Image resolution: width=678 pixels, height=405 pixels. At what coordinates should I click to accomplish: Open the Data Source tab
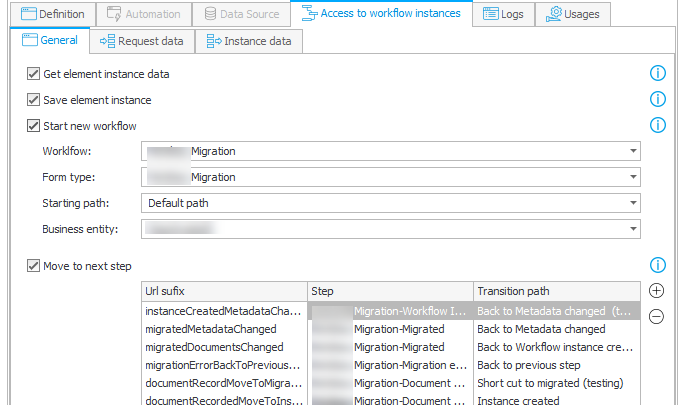(242, 14)
